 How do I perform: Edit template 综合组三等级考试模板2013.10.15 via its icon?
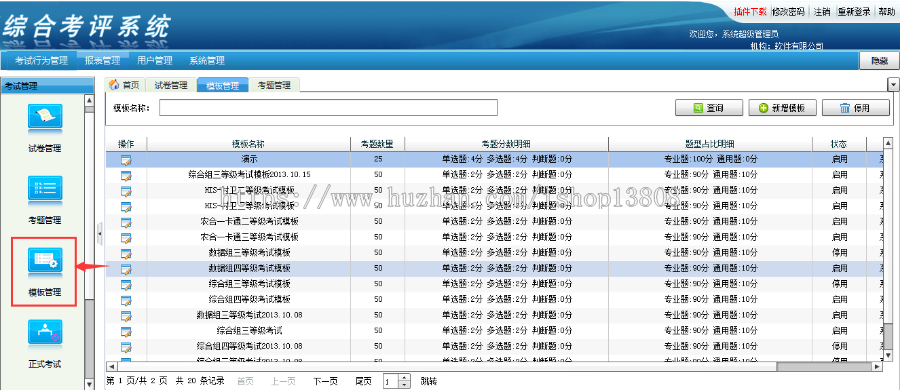click(x=126, y=176)
